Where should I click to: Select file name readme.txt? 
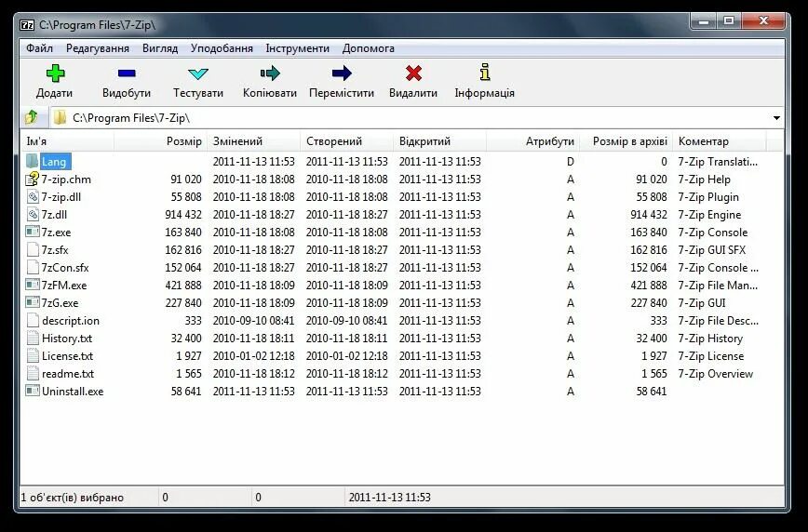pos(68,373)
